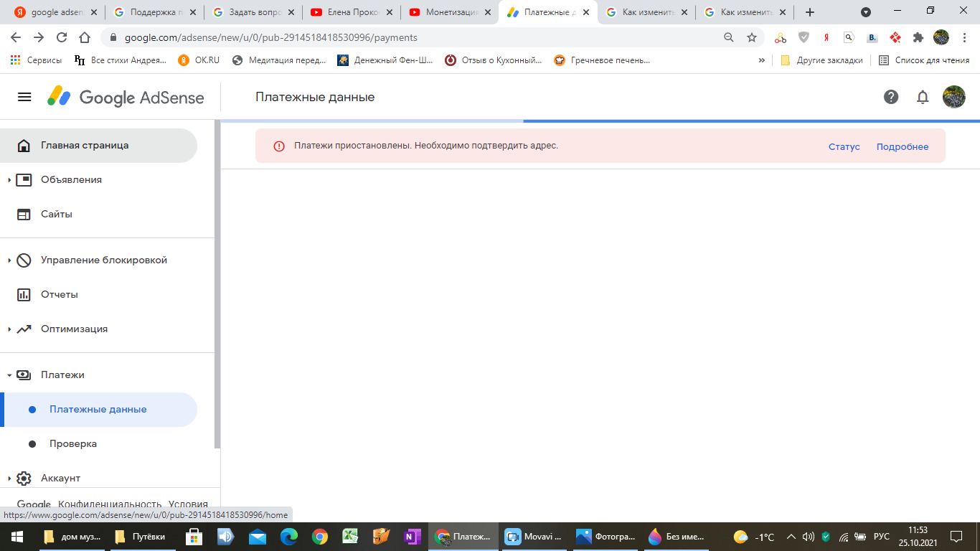Click the sidebar vertical scrollbar
The height and width of the screenshot is (551, 980).
(217, 284)
